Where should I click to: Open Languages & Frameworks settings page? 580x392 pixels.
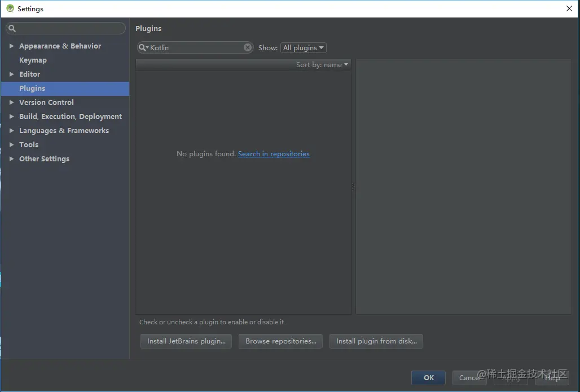(x=64, y=130)
